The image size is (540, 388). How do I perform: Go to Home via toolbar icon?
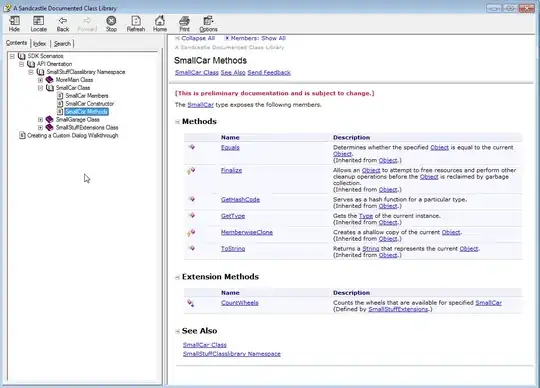(x=160, y=24)
